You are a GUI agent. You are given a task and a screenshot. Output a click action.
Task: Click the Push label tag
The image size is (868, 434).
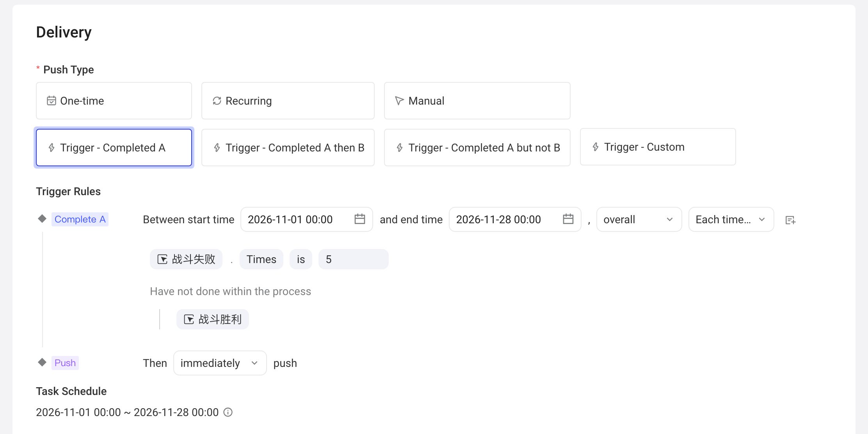pyautogui.click(x=65, y=363)
